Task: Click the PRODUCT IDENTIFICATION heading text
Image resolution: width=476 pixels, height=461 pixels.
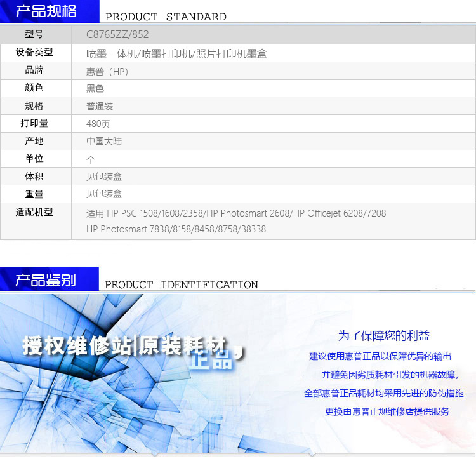Action: (x=182, y=284)
